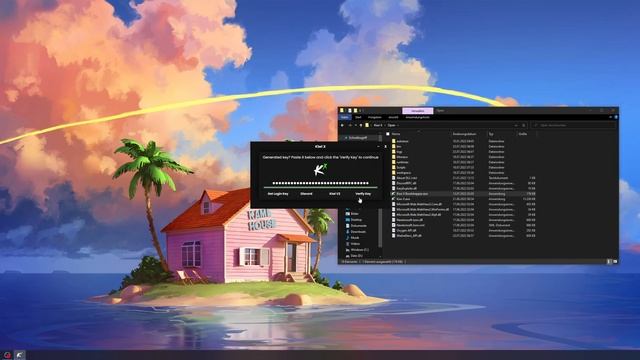Switch to the Freigeben ribbon tab
The height and width of the screenshot is (360, 640).
point(374,117)
